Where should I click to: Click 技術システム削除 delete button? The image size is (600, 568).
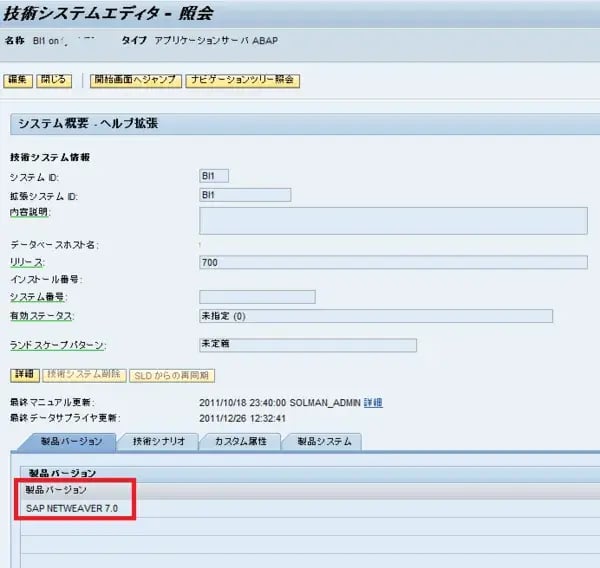coord(84,375)
